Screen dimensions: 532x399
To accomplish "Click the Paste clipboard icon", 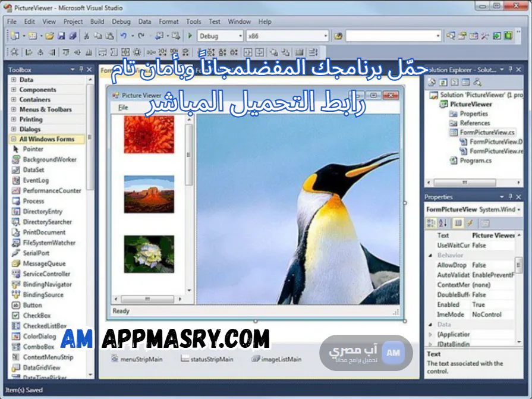I will click(x=109, y=36).
